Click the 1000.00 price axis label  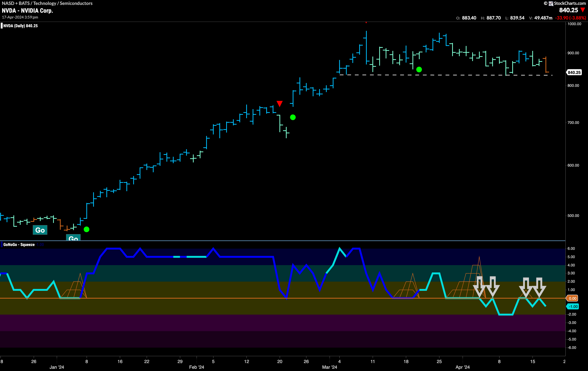tap(574, 24)
